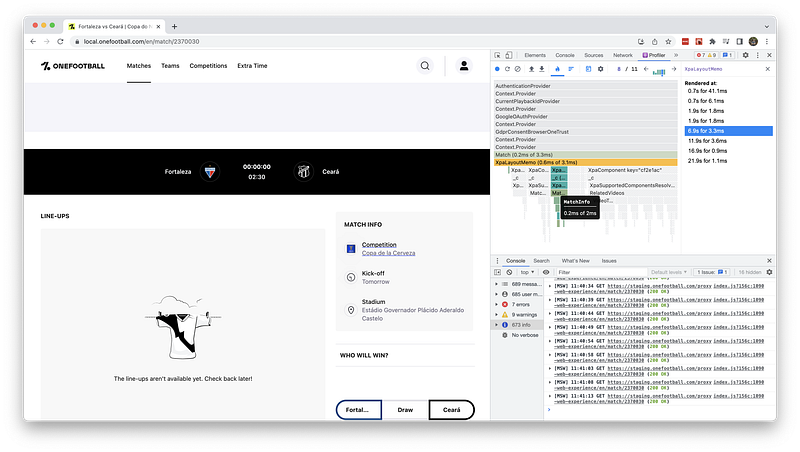The height and width of the screenshot is (452, 800).
Task: Toggle the console live expression eye icon
Action: 548,271
